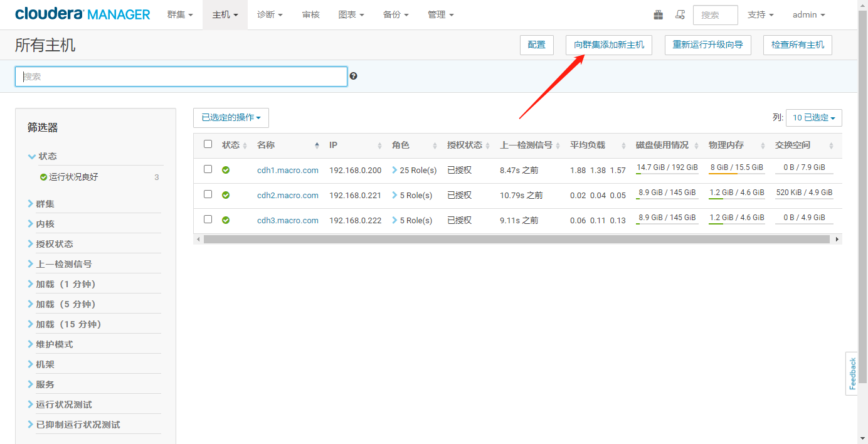The image size is (868, 444).
Task: Open the 群集 menu
Action: coord(180,14)
